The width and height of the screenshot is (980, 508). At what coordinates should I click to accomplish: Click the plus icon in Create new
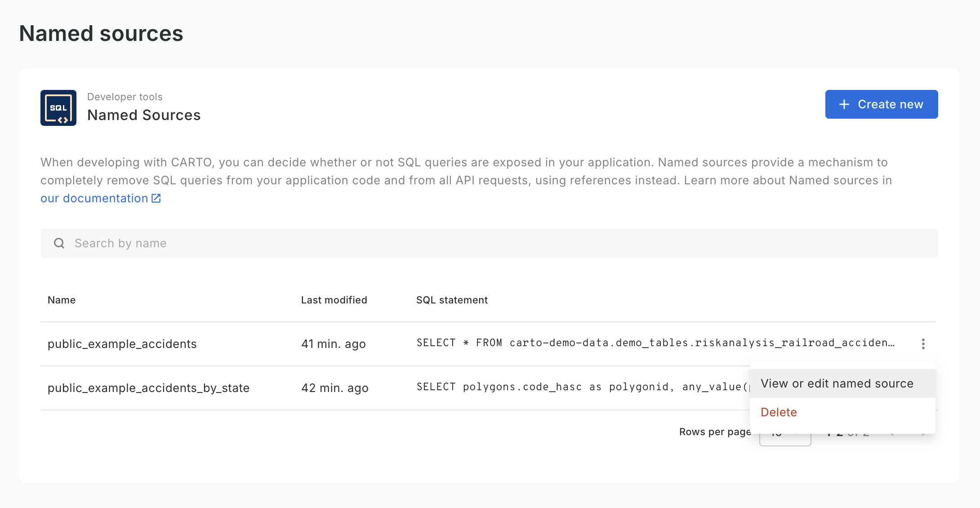coord(844,104)
